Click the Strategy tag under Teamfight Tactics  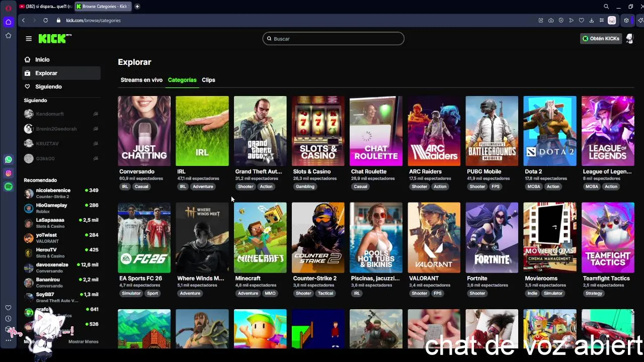pyautogui.click(x=594, y=293)
